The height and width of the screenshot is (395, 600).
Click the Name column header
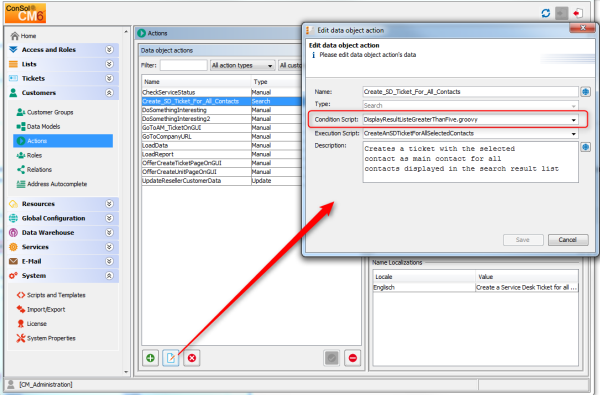(196, 82)
